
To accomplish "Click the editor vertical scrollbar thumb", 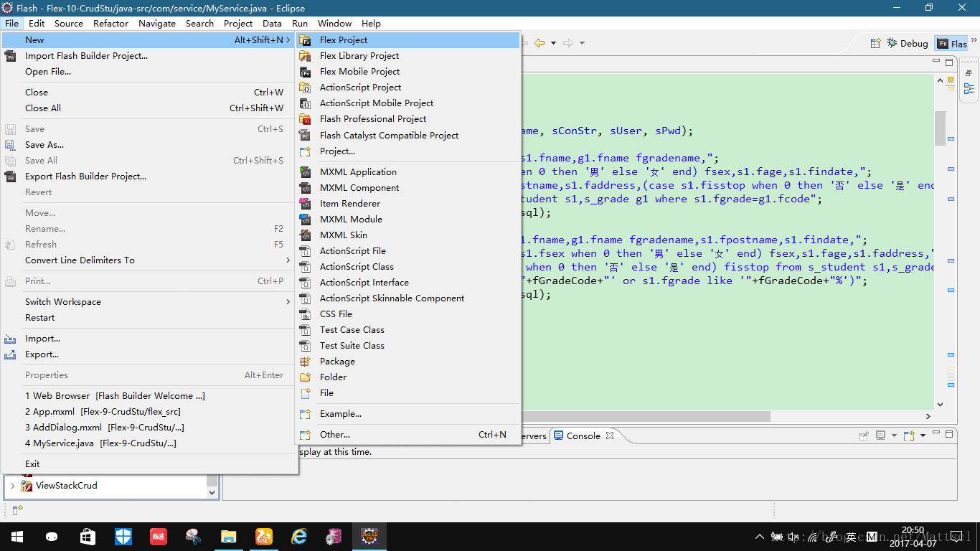I will [x=940, y=128].
